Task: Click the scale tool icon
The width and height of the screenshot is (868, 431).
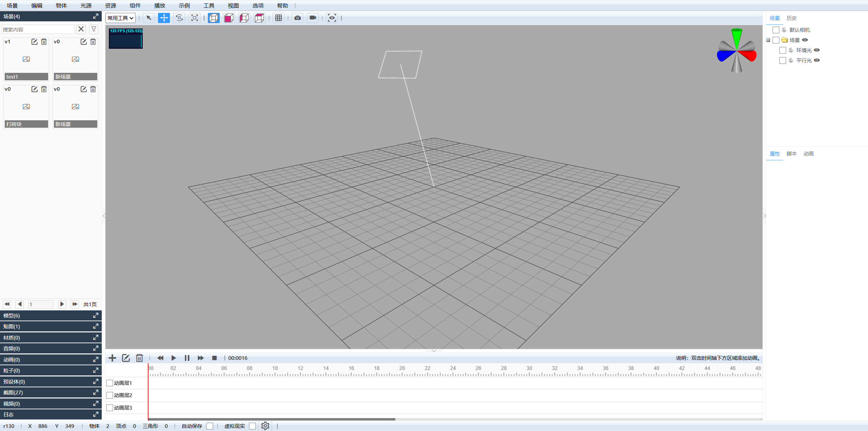Action: (x=195, y=18)
